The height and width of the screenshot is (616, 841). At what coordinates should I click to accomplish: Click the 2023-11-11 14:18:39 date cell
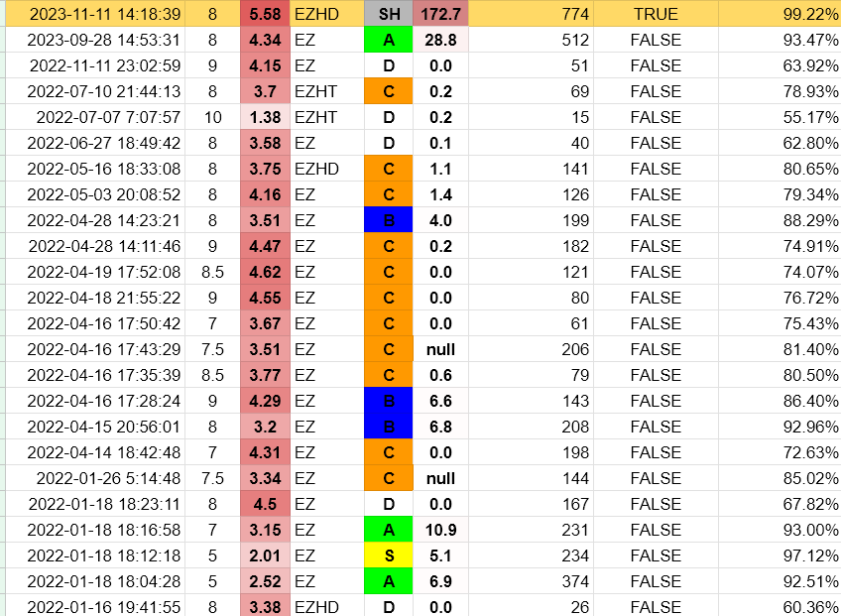103,14
